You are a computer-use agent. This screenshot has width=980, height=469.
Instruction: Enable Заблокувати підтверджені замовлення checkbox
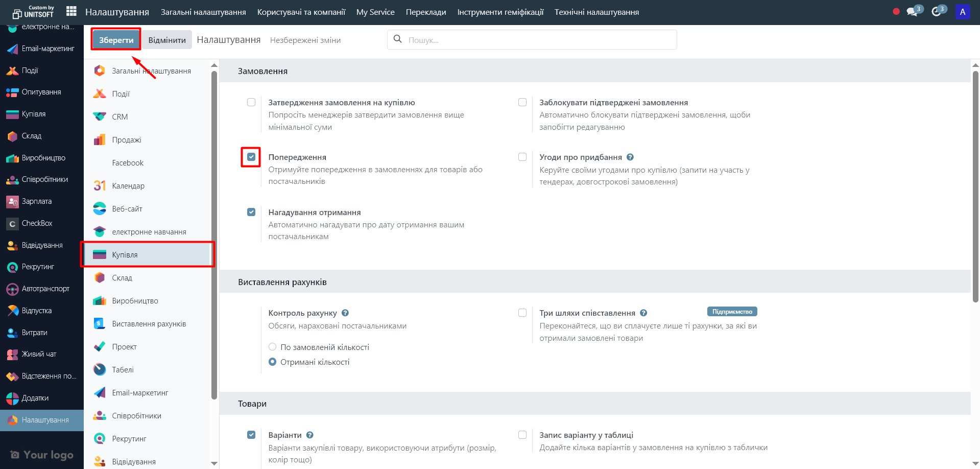tap(522, 102)
